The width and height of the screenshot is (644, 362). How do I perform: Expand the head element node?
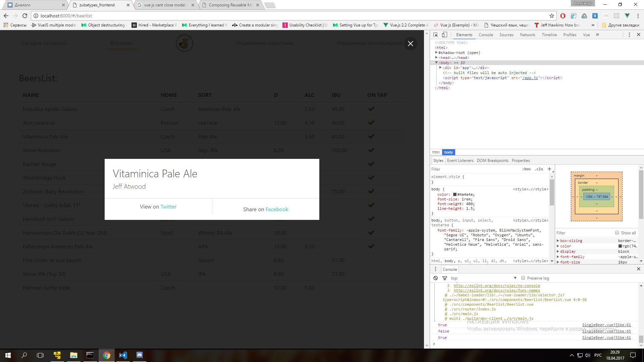436,58
